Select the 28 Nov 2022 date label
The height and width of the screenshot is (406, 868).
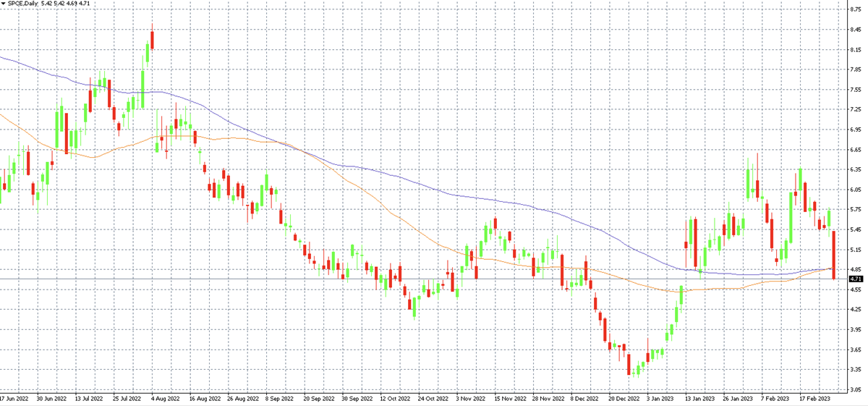tap(548, 398)
